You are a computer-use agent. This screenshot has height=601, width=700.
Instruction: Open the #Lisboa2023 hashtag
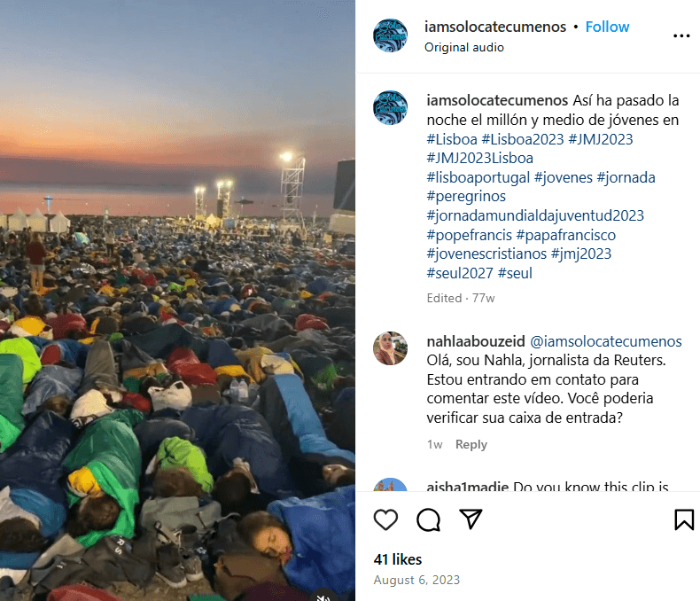click(522, 139)
